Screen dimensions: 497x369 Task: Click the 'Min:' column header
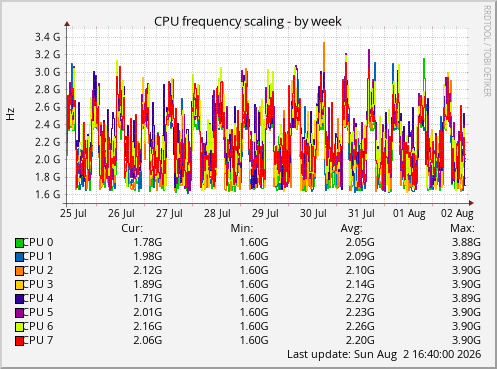point(242,228)
